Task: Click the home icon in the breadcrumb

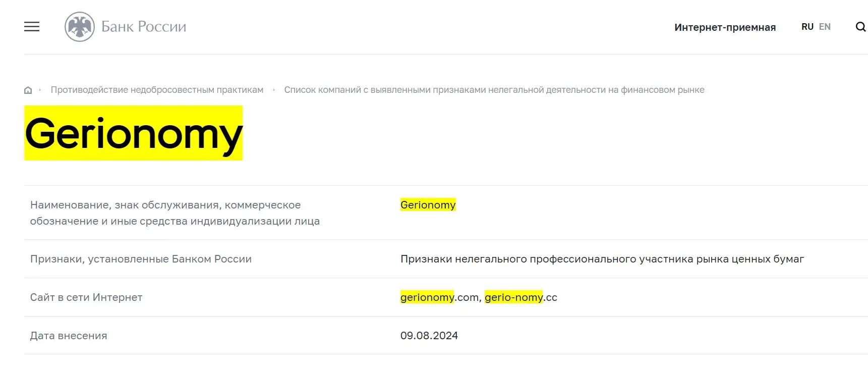Action: click(28, 90)
